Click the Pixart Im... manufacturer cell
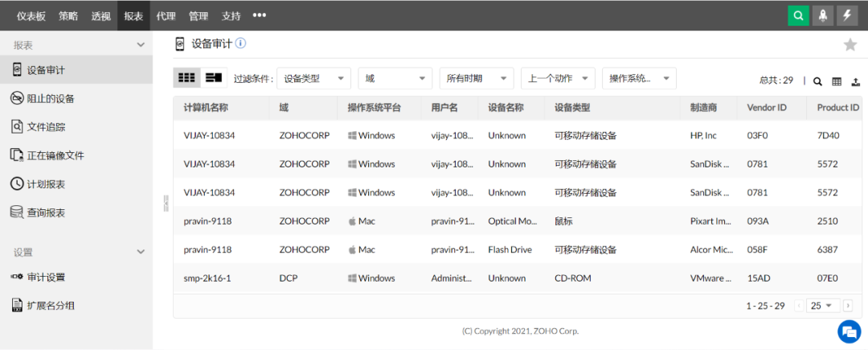 710,221
